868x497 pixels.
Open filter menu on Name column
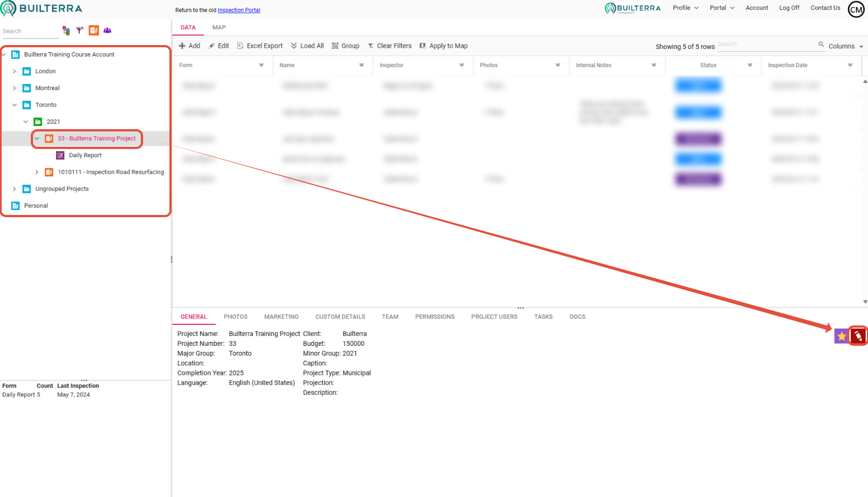point(361,65)
